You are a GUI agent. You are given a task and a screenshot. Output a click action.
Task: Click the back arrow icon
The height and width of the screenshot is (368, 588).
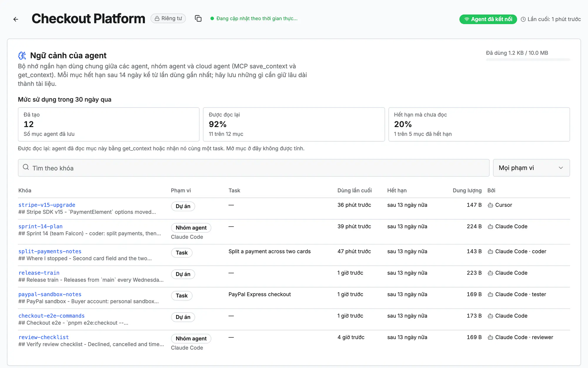tap(16, 19)
